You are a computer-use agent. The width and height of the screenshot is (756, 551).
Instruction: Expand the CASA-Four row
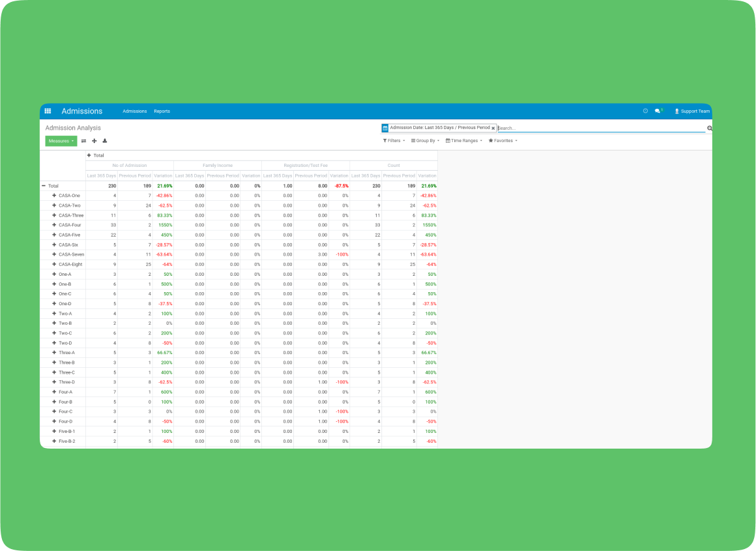click(55, 225)
